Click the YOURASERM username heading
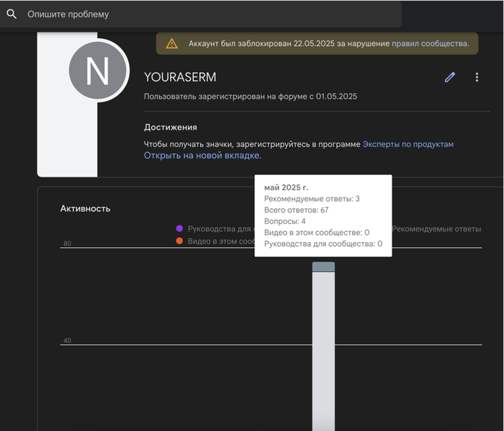The height and width of the screenshot is (431, 504). coord(180,77)
